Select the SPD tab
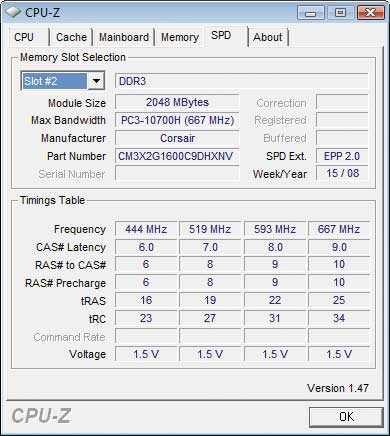The height and width of the screenshot is (436, 390). 226,36
